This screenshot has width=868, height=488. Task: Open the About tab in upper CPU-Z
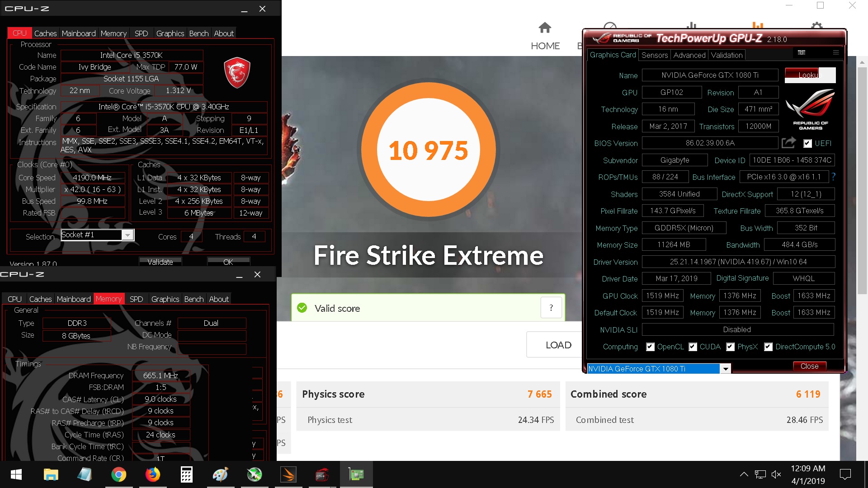pos(224,33)
